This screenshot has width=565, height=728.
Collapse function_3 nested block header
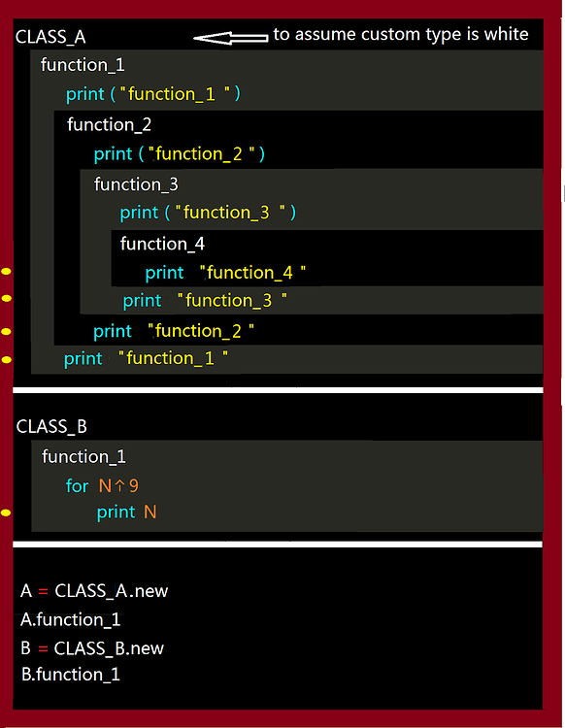[136, 184]
